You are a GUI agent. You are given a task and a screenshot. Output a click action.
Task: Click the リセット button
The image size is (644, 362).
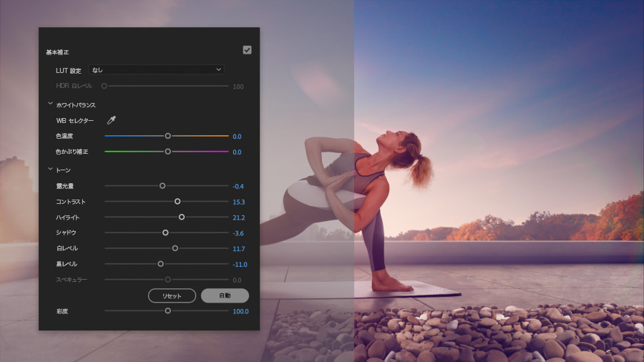pos(172,295)
